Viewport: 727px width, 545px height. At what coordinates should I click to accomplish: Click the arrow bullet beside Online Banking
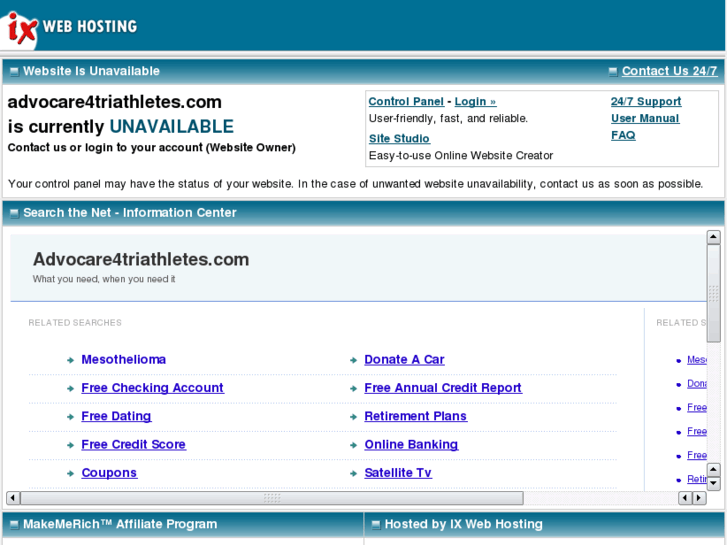(x=353, y=445)
